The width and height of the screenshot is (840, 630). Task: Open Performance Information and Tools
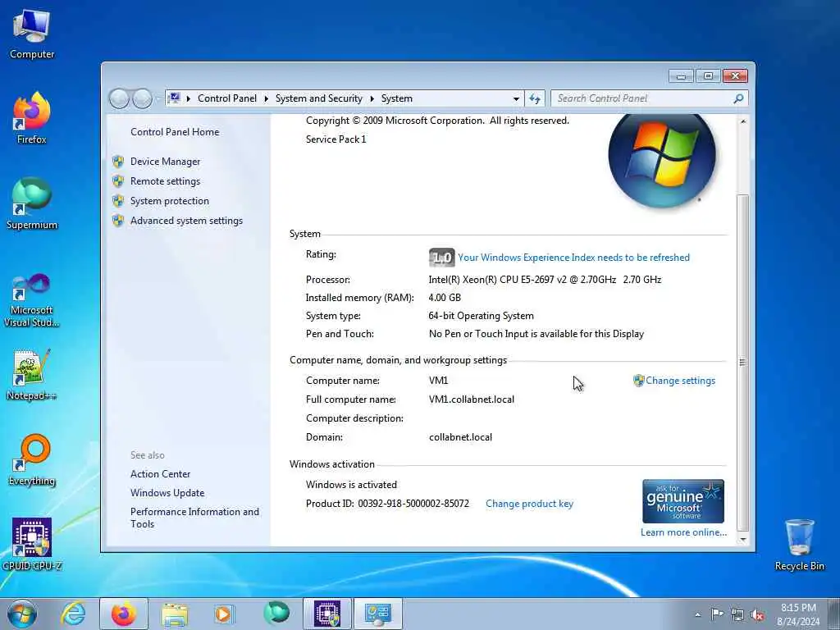tap(194, 518)
